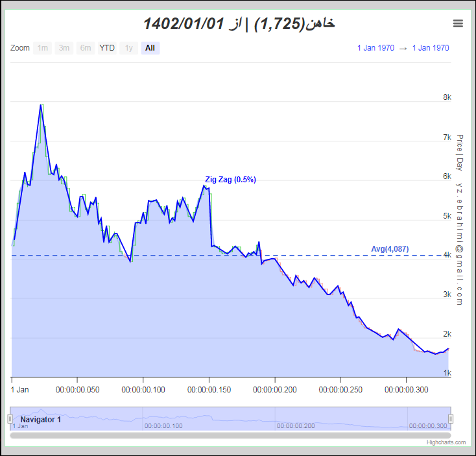Click the 8k y-axis label
Screen dimensions: 476x456
(x=447, y=97)
